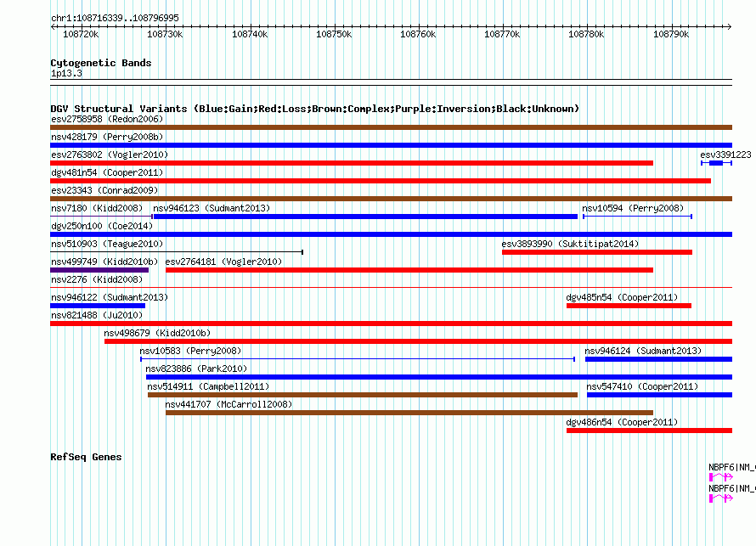Select the nsv823886 (Park2010) label
The width and height of the screenshot is (756, 546).
click(196, 369)
